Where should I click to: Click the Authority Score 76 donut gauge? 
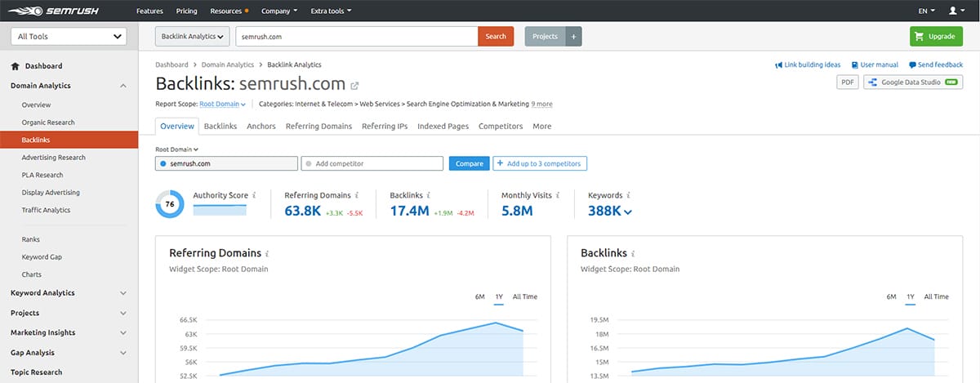coord(170,204)
